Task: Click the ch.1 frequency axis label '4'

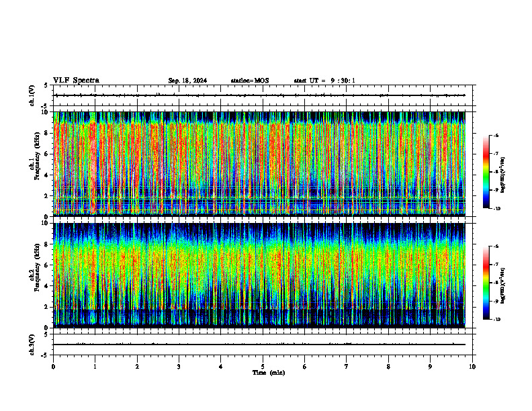Action: pyautogui.click(x=47, y=175)
